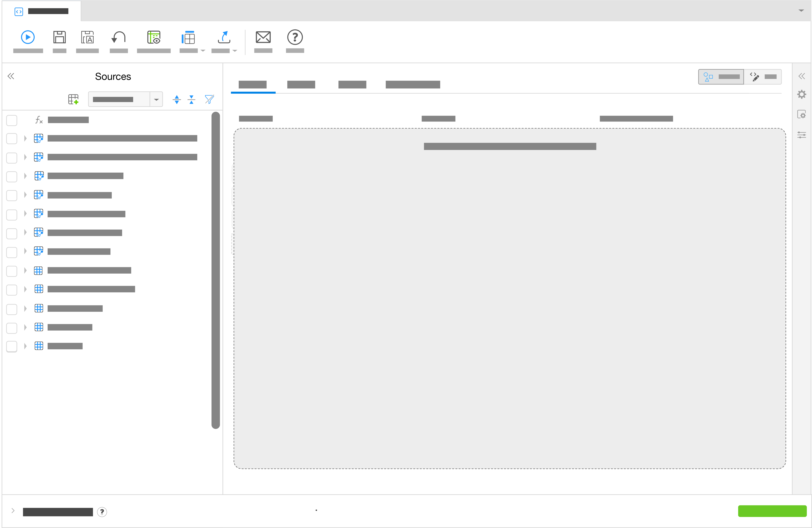
Task: Click the envelope email icon
Action: (263, 37)
